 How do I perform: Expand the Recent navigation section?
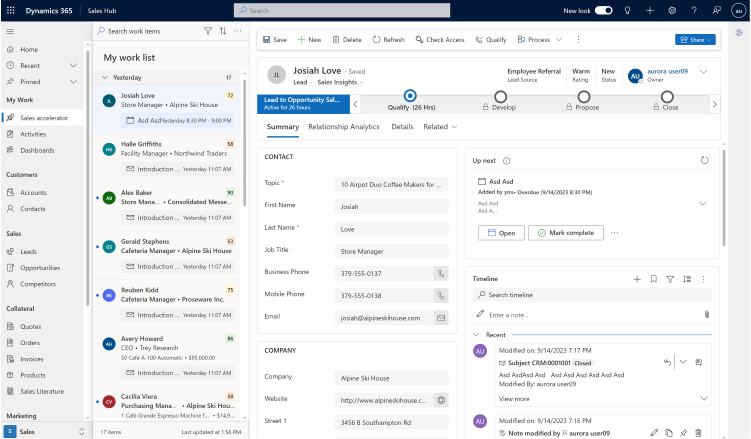point(73,65)
